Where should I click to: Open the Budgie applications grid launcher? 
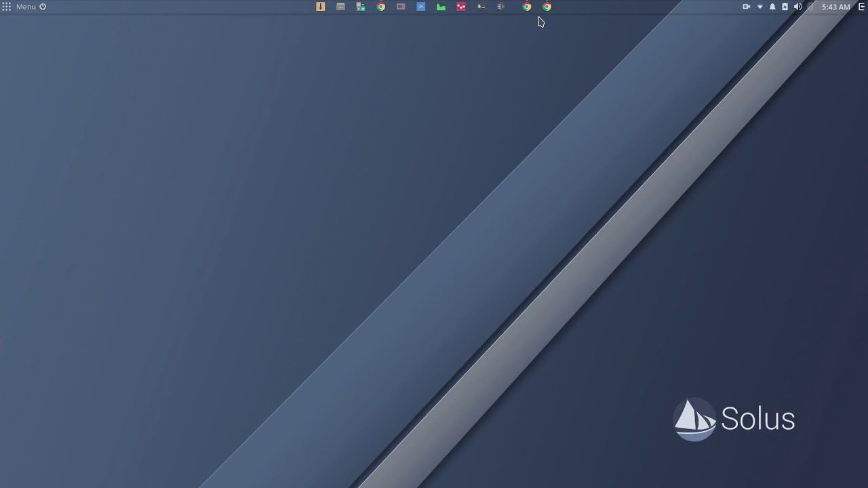coord(6,6)
